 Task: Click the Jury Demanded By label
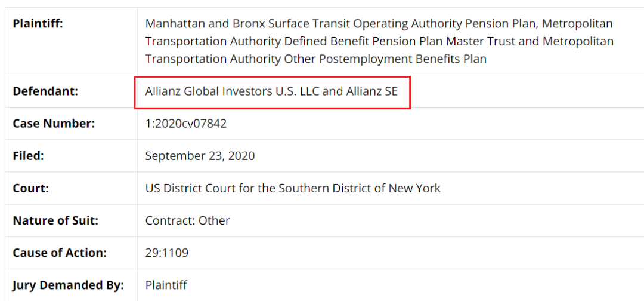click(68, 285)
